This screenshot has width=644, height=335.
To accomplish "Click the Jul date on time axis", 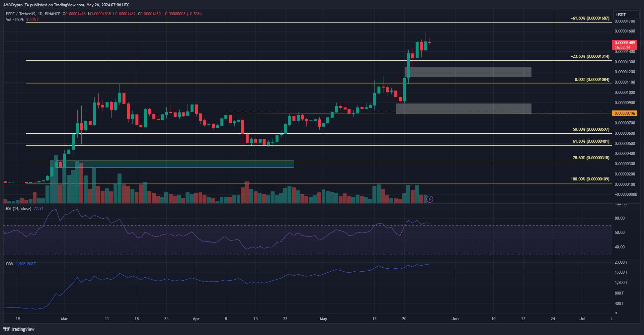I will pos(582,319).
